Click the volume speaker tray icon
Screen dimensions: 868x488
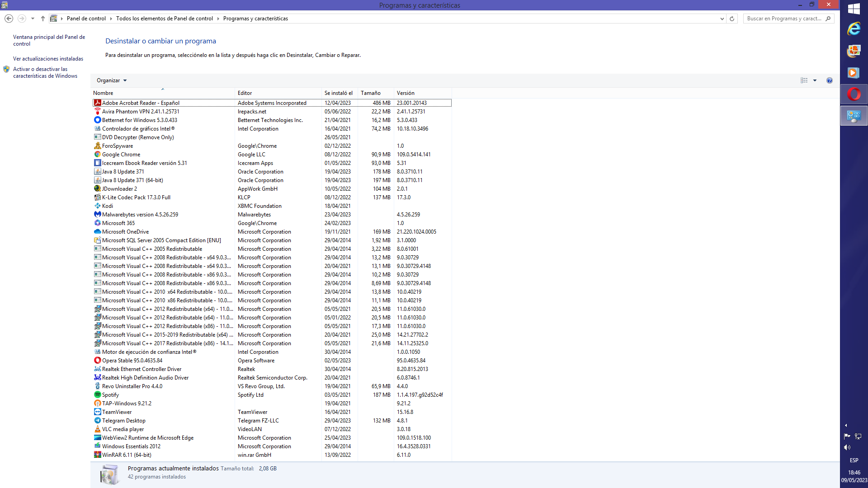[847, 447]
